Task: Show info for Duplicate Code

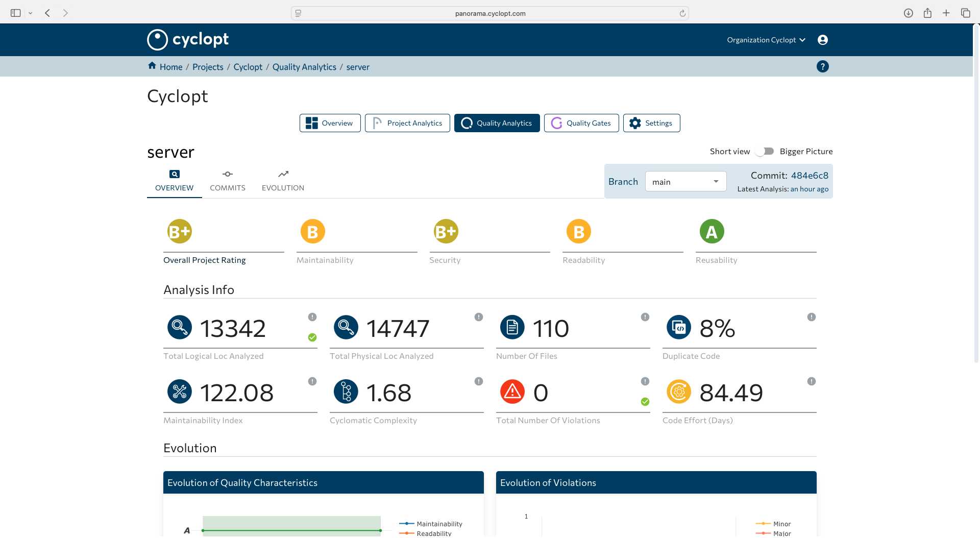Action: click(812, 317)
